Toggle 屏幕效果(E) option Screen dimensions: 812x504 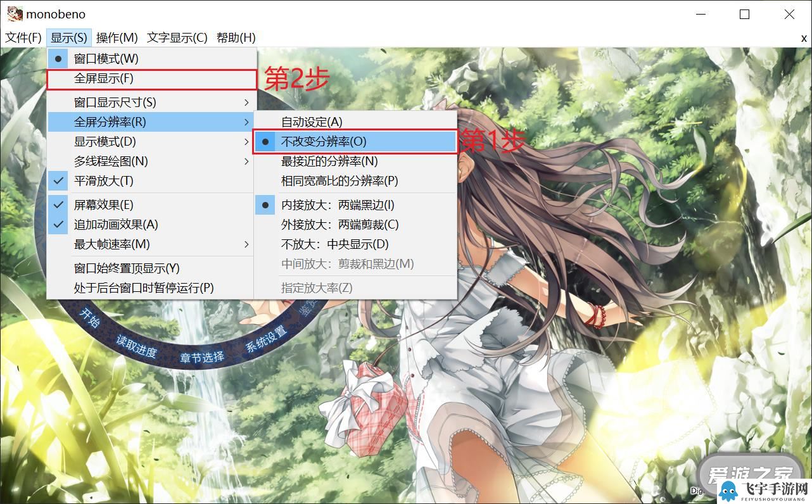coord(151,205)
